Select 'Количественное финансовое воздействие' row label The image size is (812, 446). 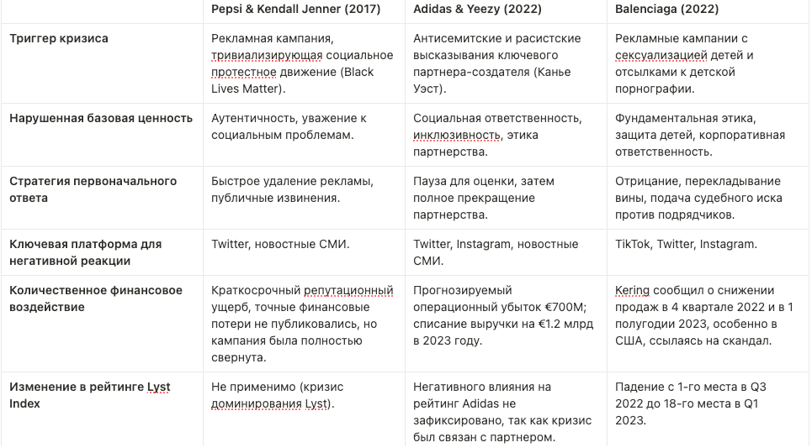(96, 298)
